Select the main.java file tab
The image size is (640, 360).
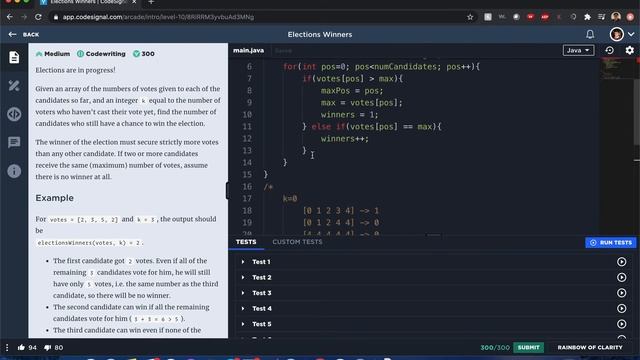(249, 51)
